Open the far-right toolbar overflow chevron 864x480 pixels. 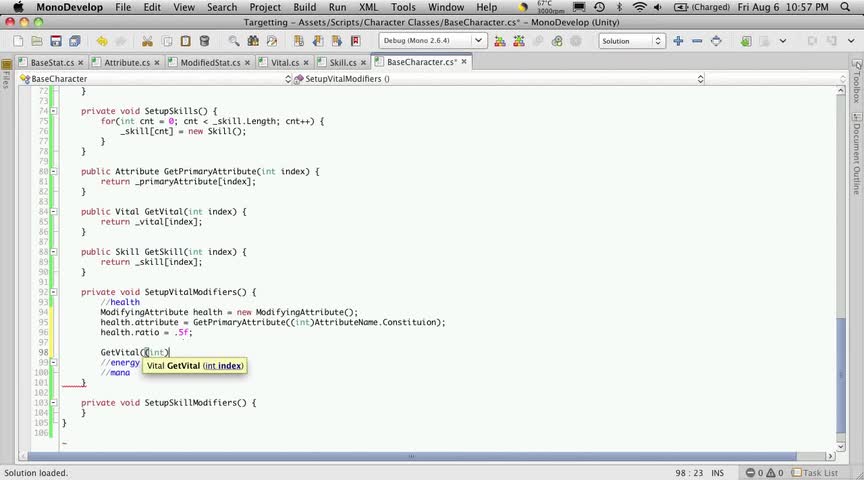(851, 41)
